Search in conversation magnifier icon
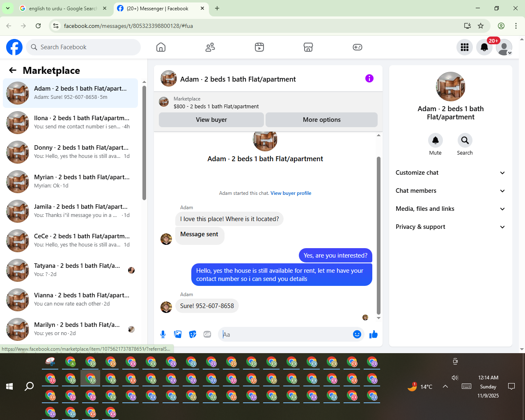The image size is (525, 420). click(x=465, y=140)
